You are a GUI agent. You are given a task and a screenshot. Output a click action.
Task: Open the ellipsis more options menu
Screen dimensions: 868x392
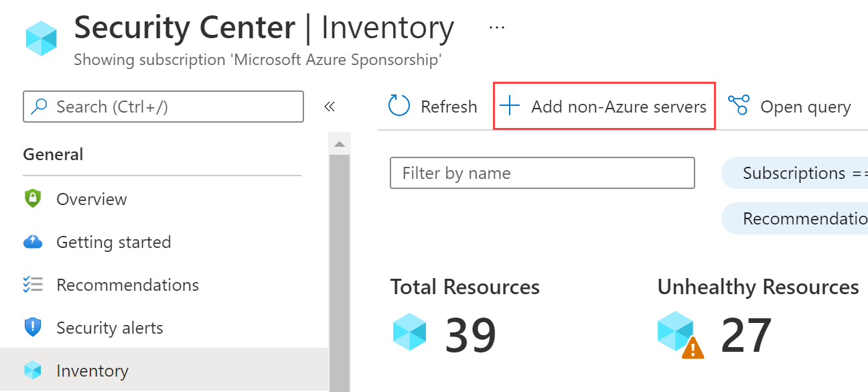496,27
